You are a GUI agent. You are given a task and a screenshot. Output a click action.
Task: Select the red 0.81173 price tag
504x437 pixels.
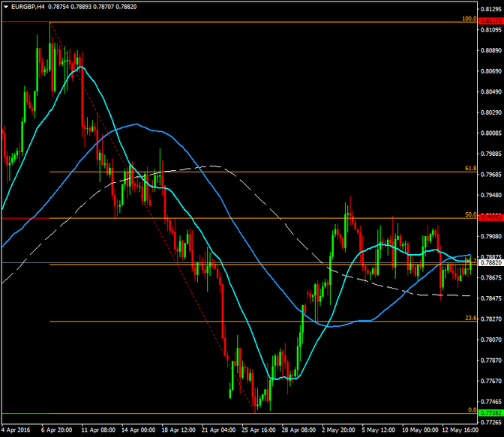490,21
